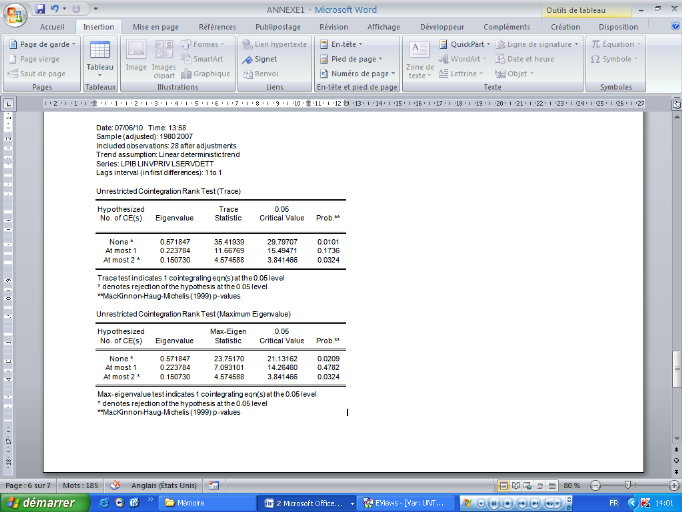Expand the Page de garde dropdown

pyautogui.click(x=42, y=45)
